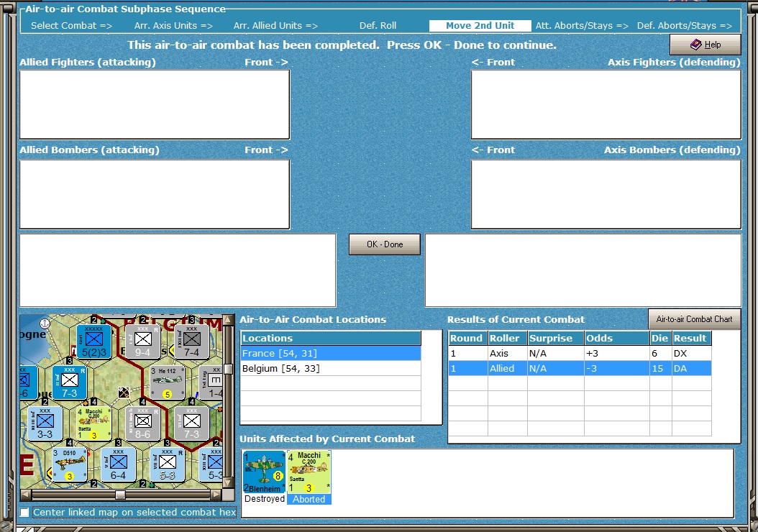Click the 3-3 infantry unit on map

(45, 423)
